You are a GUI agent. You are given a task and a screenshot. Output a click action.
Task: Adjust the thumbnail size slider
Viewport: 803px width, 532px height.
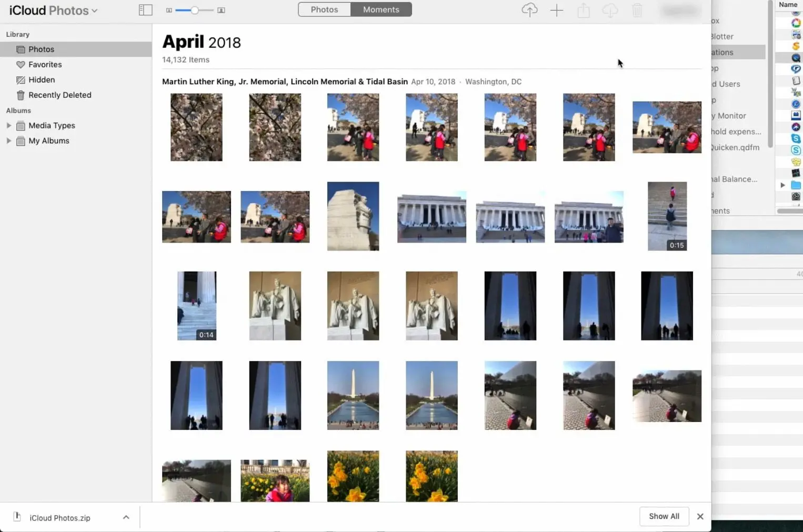[195, 9]
